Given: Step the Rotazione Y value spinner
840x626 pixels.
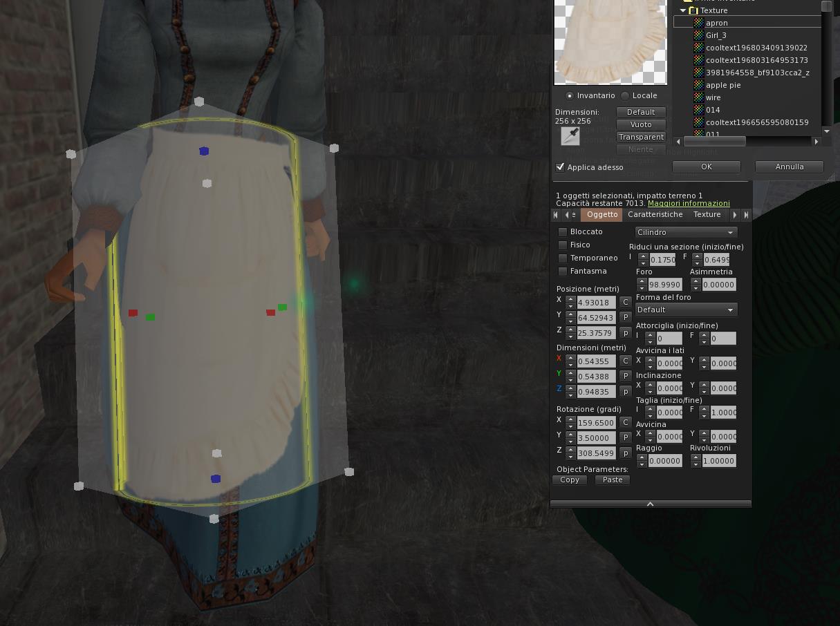Looking at the screenshot, I should [x=570, y=437].
